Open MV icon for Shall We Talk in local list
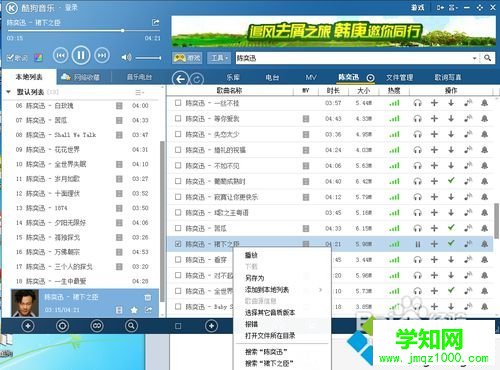Screen dimensions: 500x370 coord(119,135)
